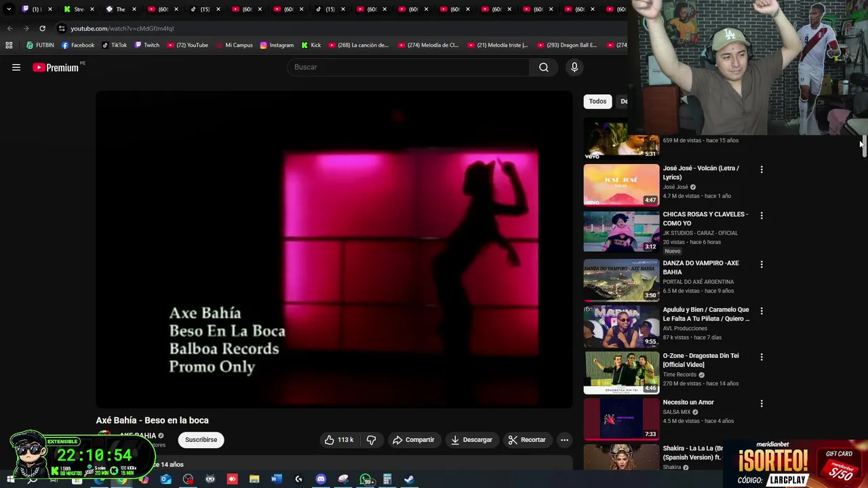Viewport: 868px width, 488px height.
Task: Open the YouTube hamburger guide menu
Action: (x=16, y=67)
